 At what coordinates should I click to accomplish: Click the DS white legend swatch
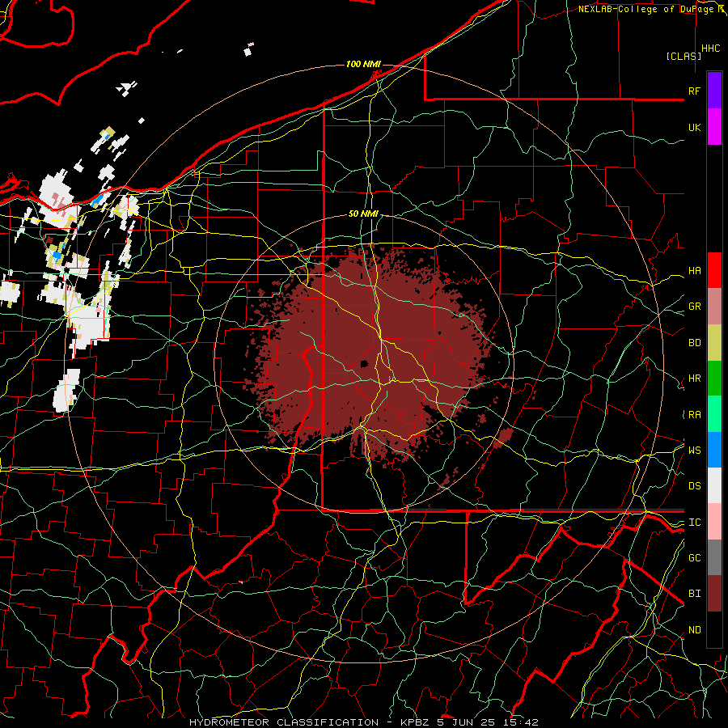click(x=714, y=485)
